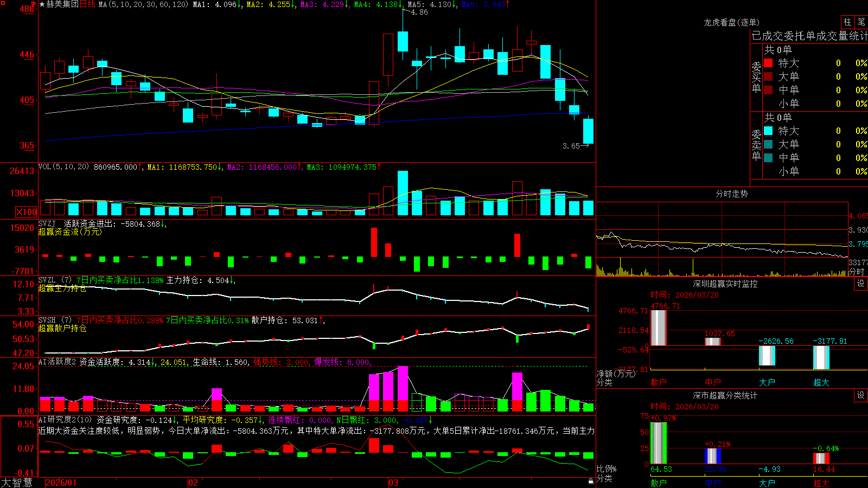The image size is (868, 488).
Task: Click the 大智慧 logo label
Action: pos(17,483)
